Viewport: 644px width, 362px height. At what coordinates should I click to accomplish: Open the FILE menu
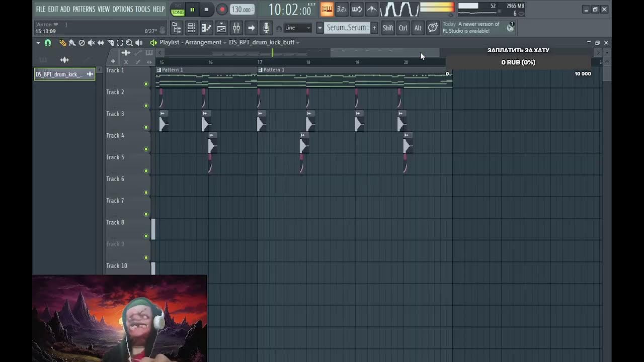[x=40, y=9]
